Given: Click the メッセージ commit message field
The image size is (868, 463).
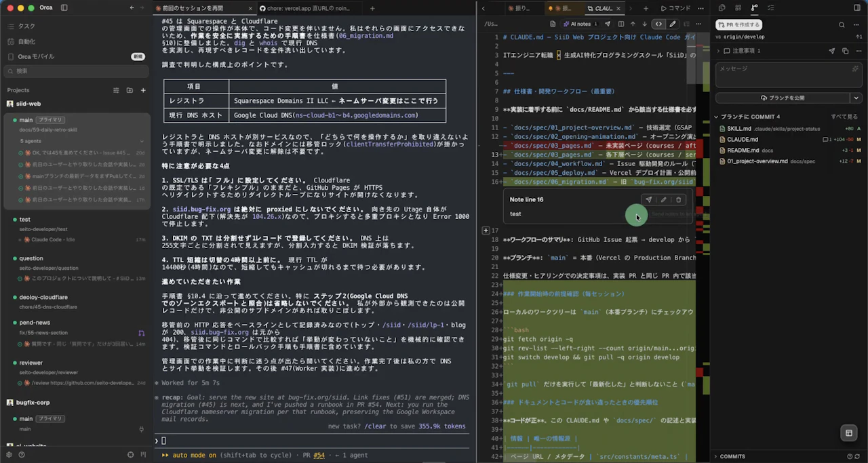Looking at the screenshot, I should [x=788, y=75].
